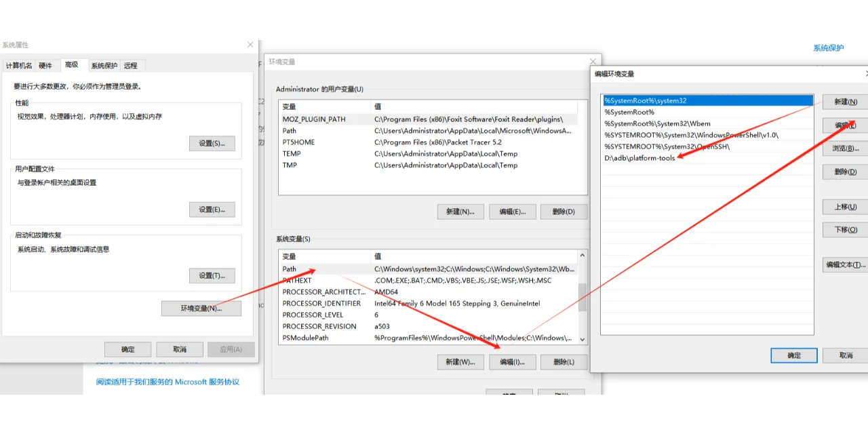Click 设置(T)... under 启动和故障恢复
868x434 pixels.
point(212,276)
